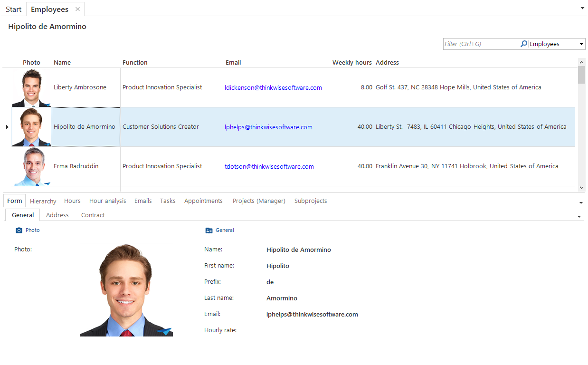Click the search magnifier icon in filter
The width and height of the screenshot is (588, 365).
pos(523,44)
